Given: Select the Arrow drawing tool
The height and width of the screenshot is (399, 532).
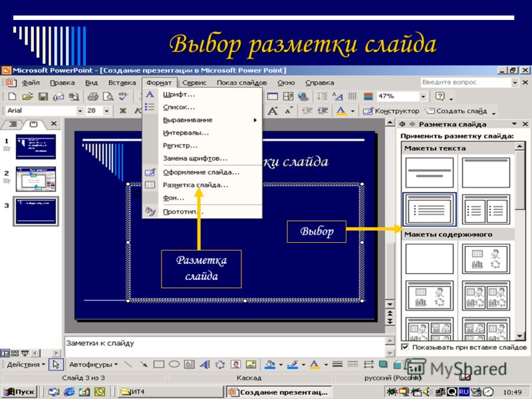Looking at the screenshot, I should click(x=144, y=364).
